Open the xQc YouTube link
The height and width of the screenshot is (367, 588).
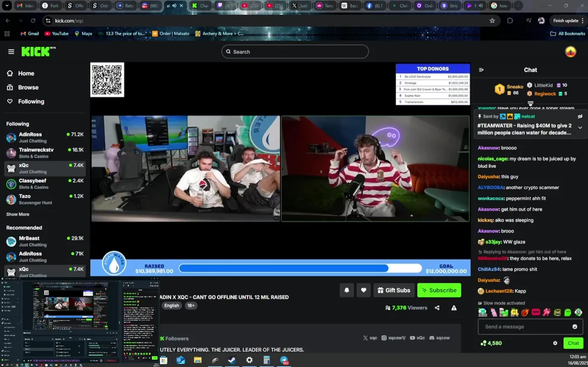tap(417, 338)
